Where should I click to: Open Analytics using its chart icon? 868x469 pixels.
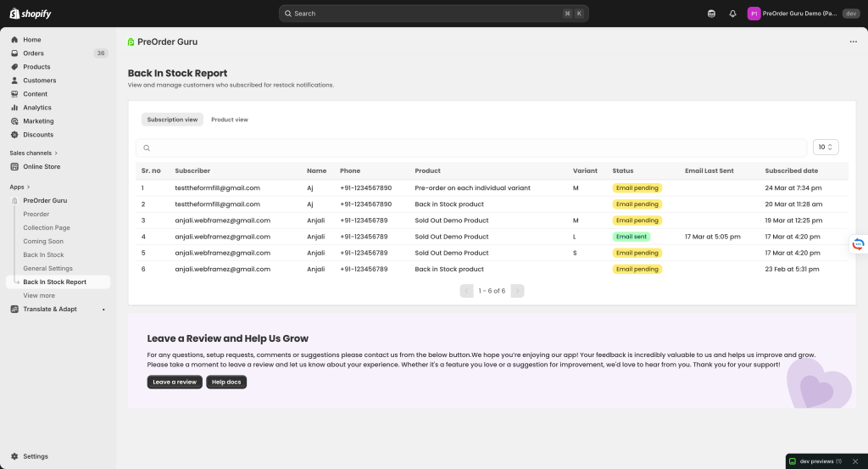pyautogui.click(x=14, y=108)
